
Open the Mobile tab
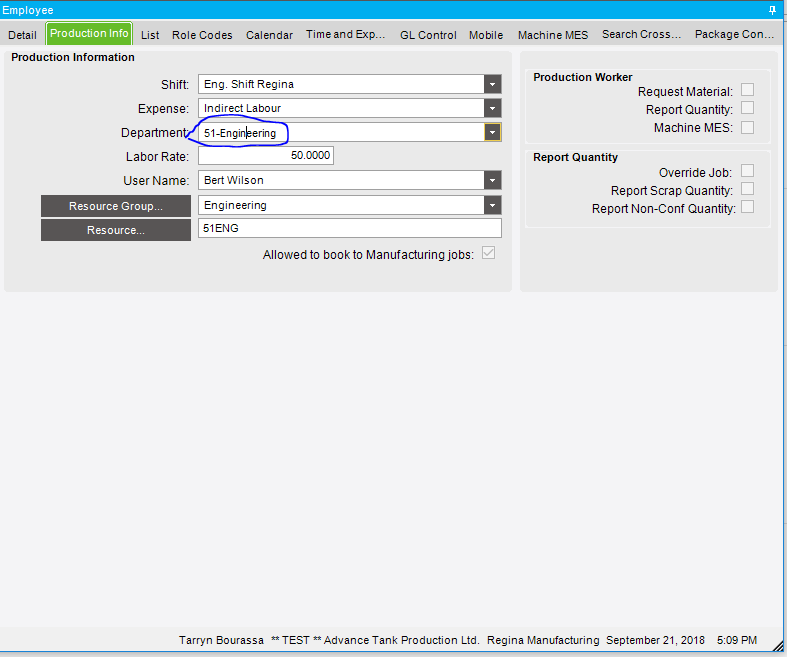coord(486,35)
